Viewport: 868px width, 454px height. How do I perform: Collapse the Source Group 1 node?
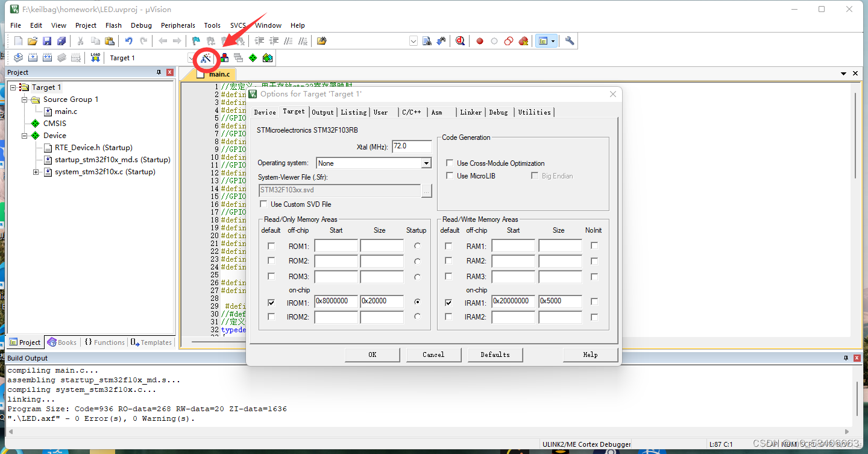[25, 99]
